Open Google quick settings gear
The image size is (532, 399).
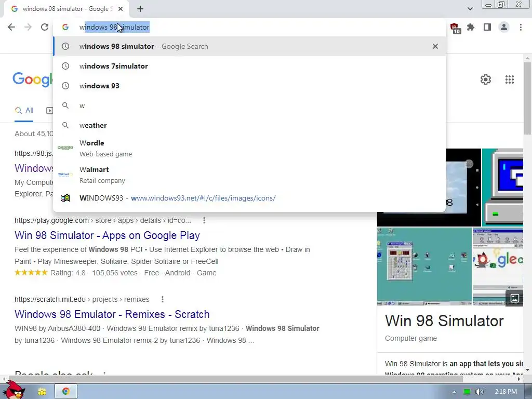(x=486, y=79)
